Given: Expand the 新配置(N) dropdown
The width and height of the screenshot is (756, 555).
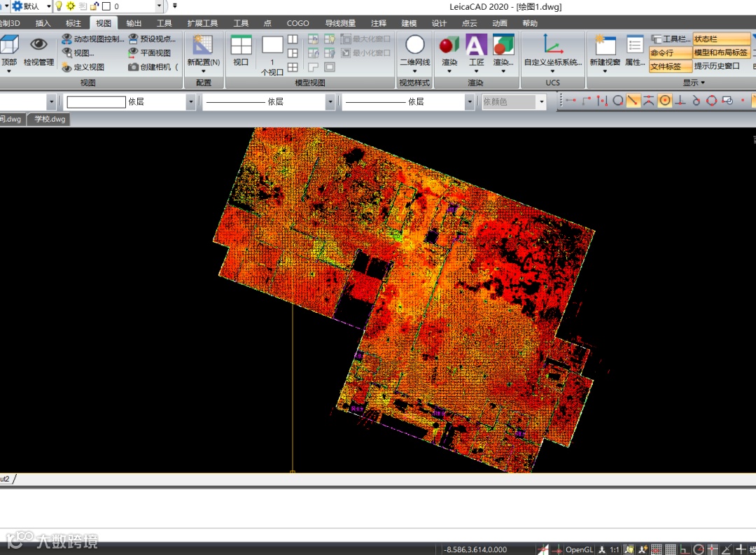Looking at the screenshot, I should pyautogui.click(x=204, y=71).
